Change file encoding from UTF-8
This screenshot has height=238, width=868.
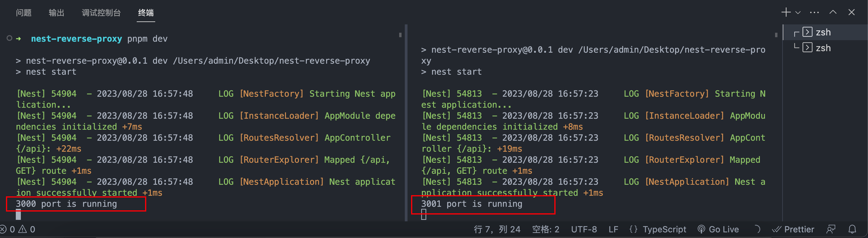coord(584,230)
